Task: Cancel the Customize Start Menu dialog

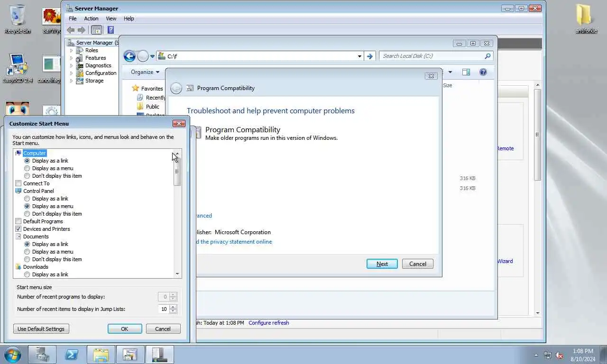Action: point(163,329)
